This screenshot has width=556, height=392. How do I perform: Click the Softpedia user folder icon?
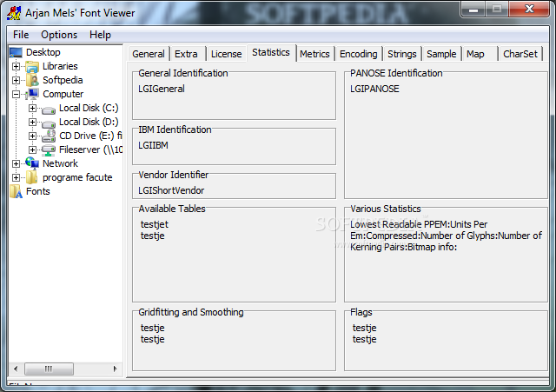(x=32, y=81)
